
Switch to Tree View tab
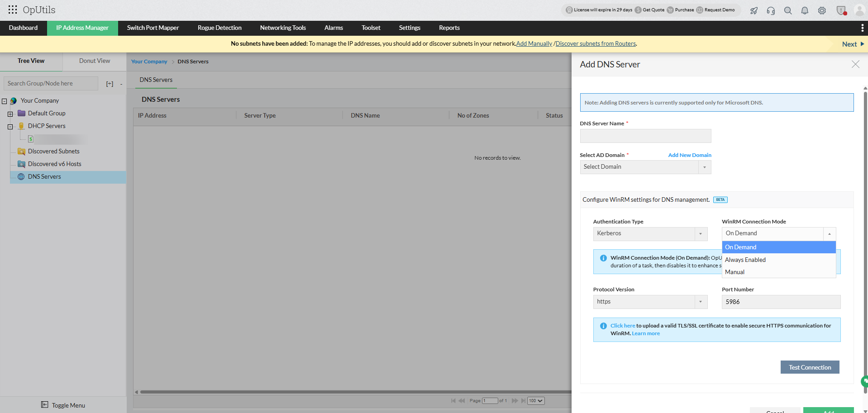[x=31, y=61]
